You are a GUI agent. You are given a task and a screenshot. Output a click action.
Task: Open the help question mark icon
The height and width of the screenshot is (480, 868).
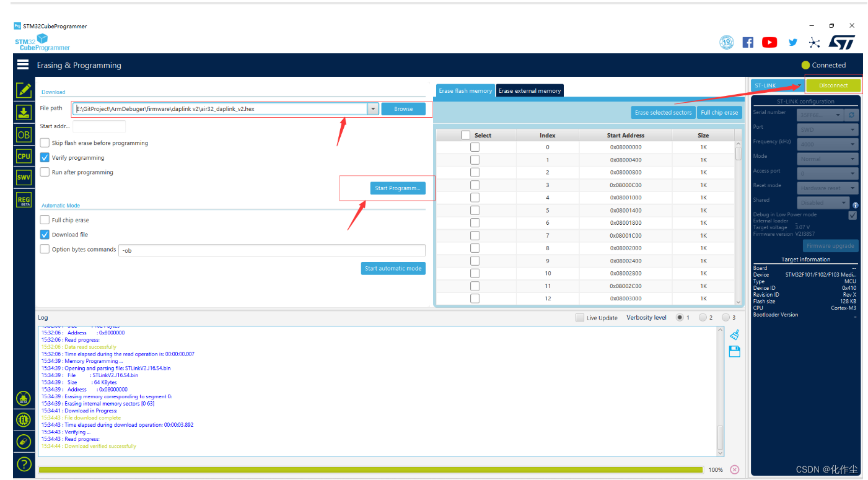(24, 463)
